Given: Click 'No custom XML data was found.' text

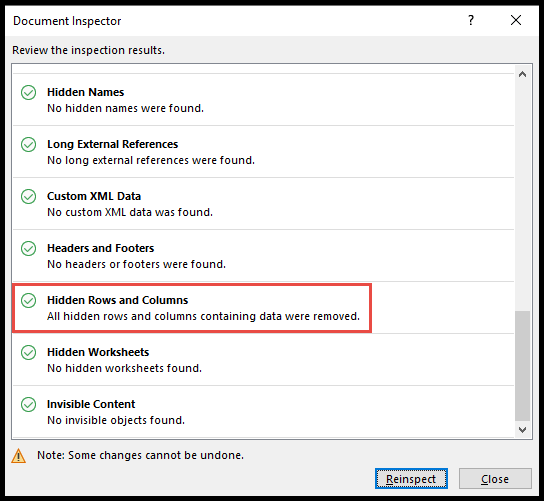Looking at the screenshot, I should [130, 212].
